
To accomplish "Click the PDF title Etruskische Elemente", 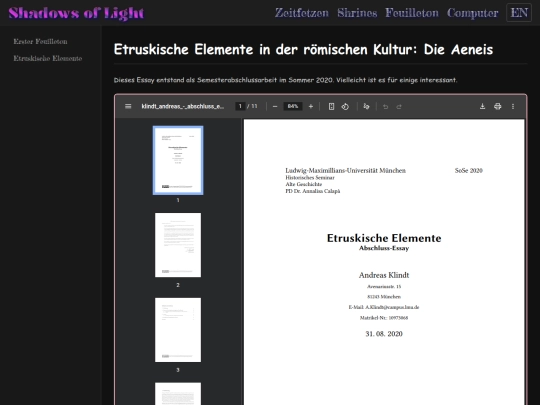I will [x=384, y=238].
